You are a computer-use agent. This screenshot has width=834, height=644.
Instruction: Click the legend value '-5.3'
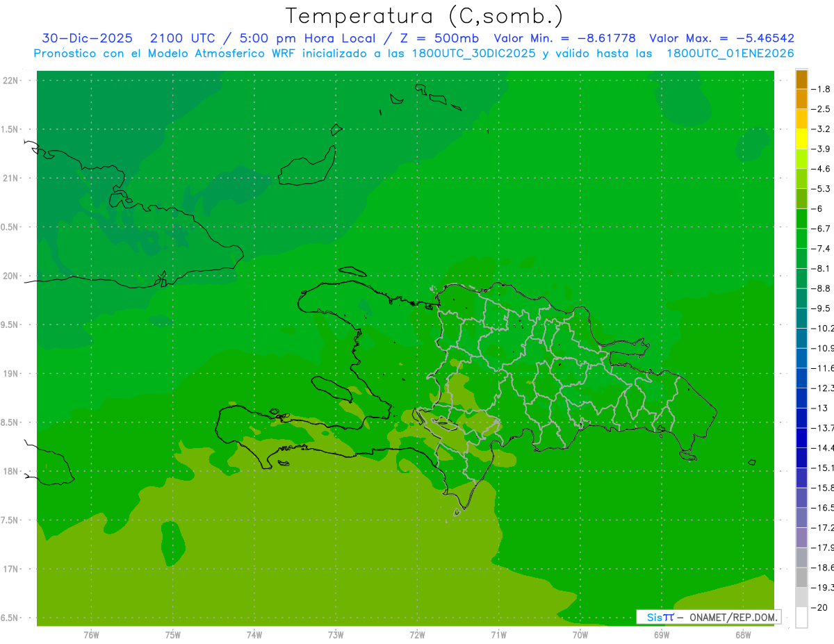coord(821,188)
